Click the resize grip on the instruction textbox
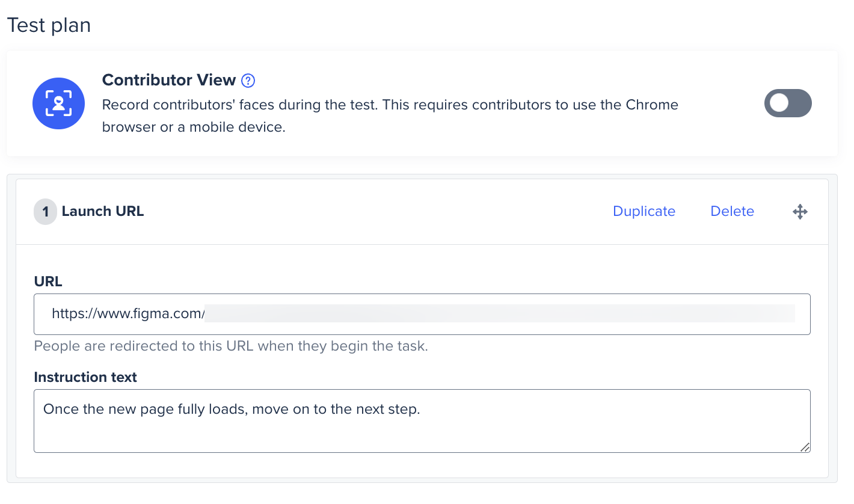Viewport: 854px width, 504px height. [x=806, y=447]
